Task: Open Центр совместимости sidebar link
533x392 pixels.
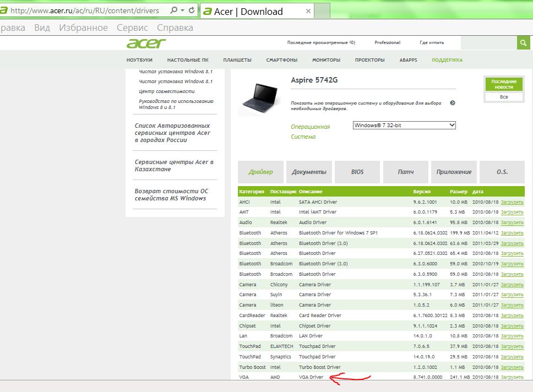Action: (x=166, y=91)
